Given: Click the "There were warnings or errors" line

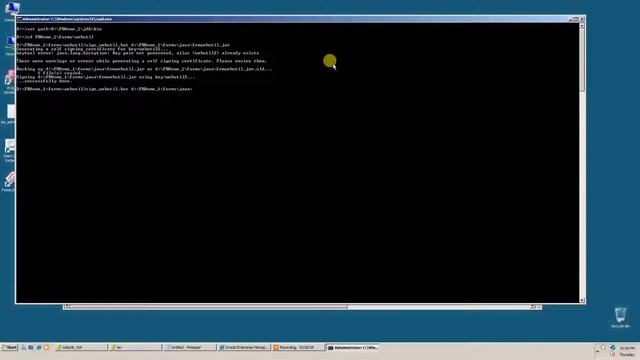Looking at the screenshot, I should pos(142,61).
